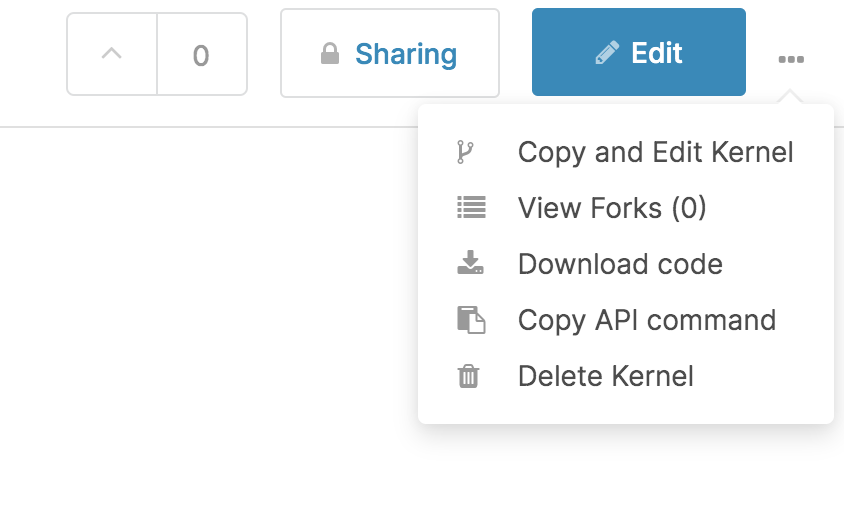Click the pencil icon on Edit
This screenshot has width=844, height=506.
(607, 53)
